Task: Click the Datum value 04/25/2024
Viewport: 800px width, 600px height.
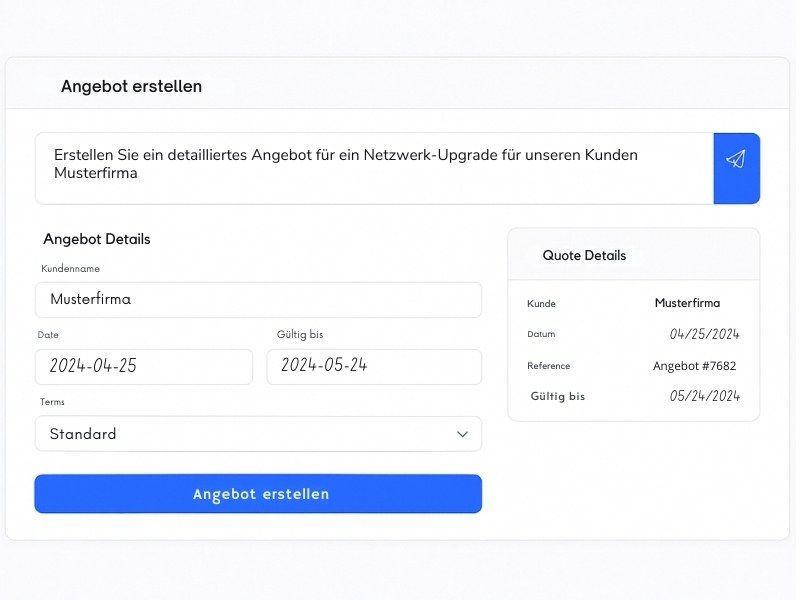Action: point(704,334)
